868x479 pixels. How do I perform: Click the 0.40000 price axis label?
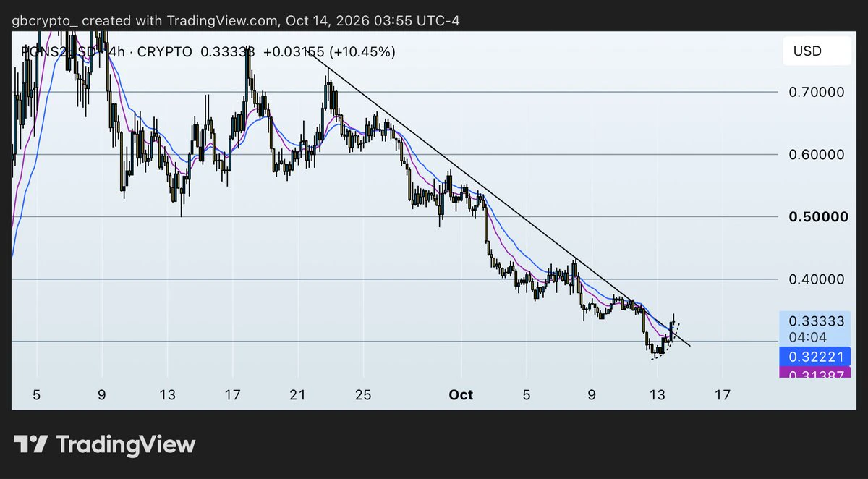click(817, 279)
